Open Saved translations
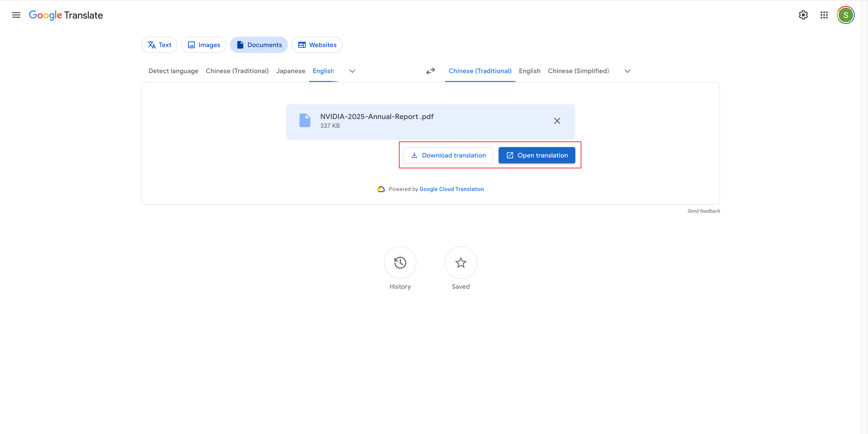Image resolution: width=868 pixels, height=434 pixels. [460, 263]
